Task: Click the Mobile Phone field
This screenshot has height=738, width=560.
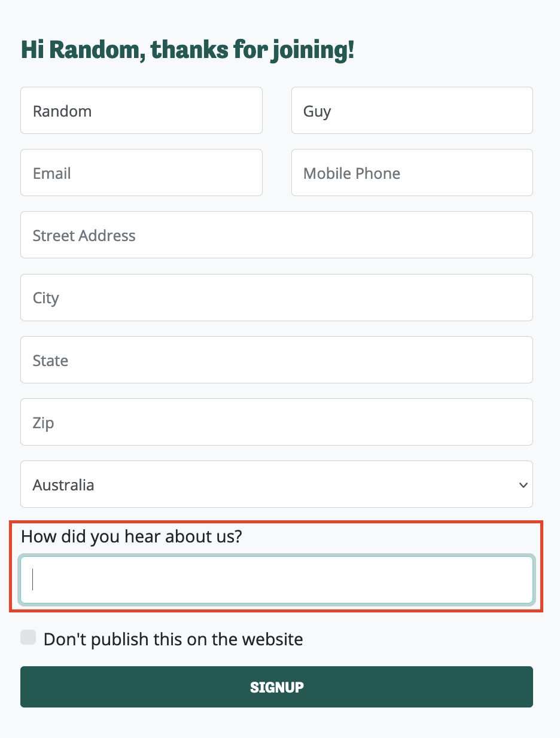Action: (412, 173)
